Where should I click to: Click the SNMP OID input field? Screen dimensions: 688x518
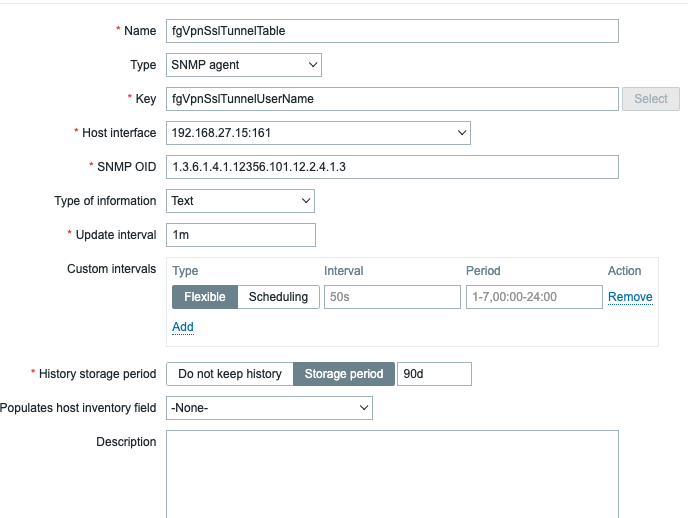pos(392,167)
